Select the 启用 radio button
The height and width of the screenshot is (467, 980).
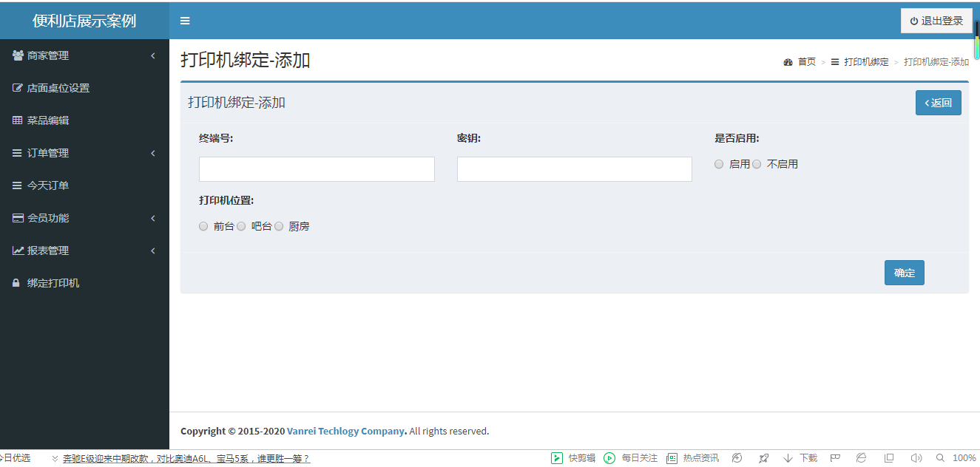tap(719, 165)
